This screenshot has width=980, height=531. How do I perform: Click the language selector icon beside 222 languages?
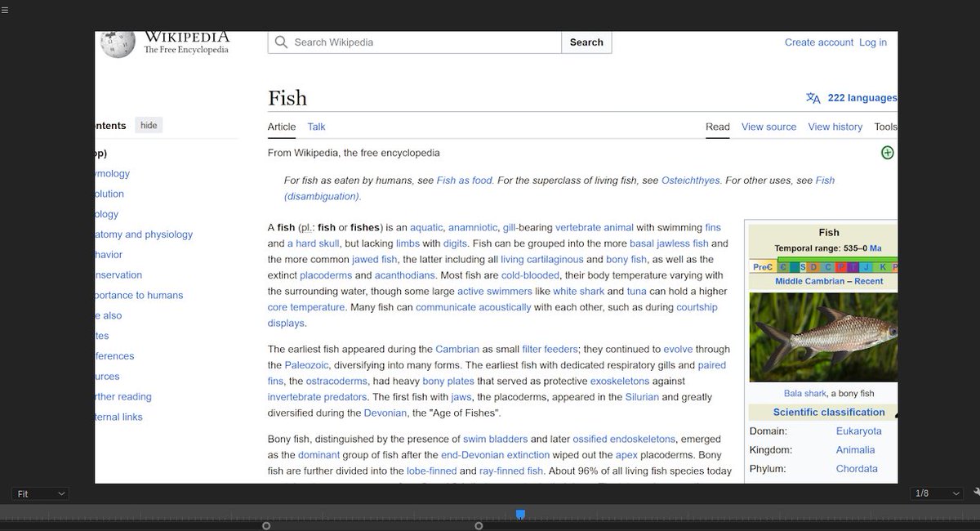(x=813, y=97)
